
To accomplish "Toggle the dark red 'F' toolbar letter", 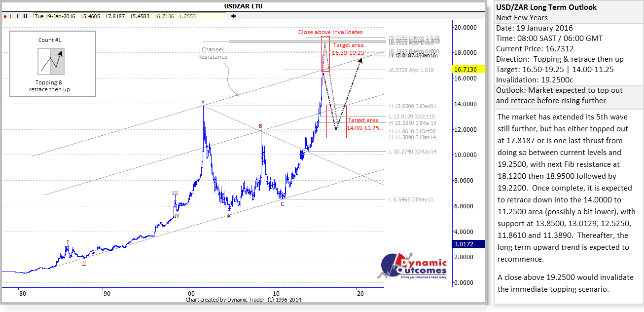I will pyautogui.click(x=18, y=16).
